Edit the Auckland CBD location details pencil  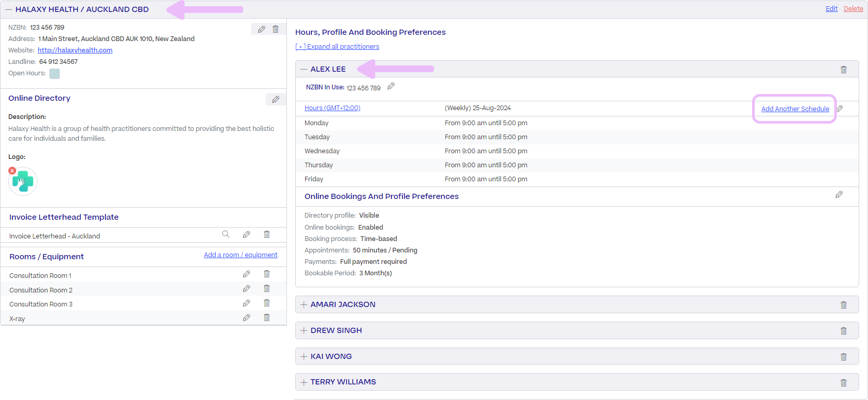(261, 30)
